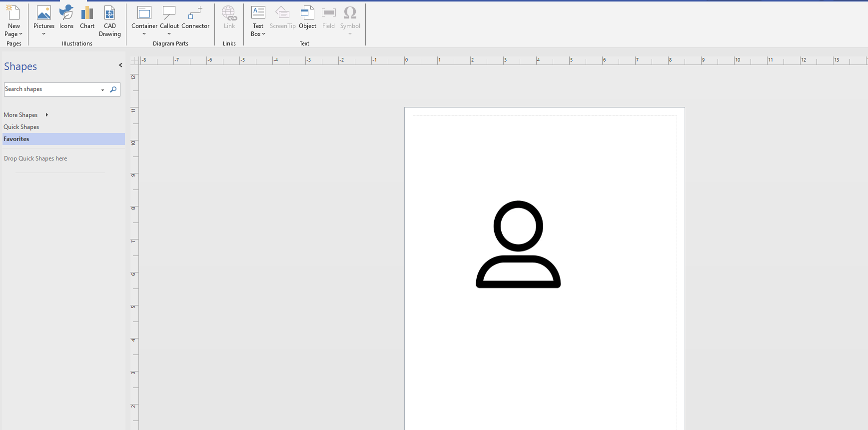Collapse the Shapes pane
Screen dimensions: 868x430
[x=120, y=65]
